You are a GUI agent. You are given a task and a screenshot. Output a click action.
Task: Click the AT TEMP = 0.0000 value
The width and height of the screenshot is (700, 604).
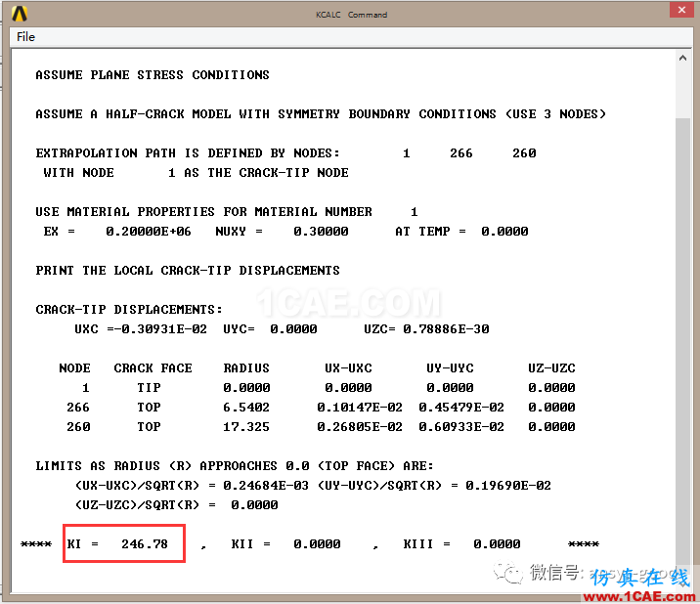click(461, 232)
